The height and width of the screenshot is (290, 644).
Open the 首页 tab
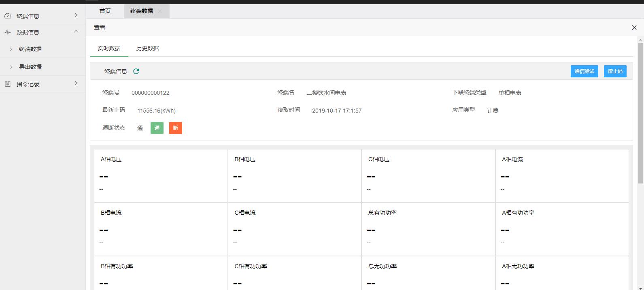coord(105,11)
